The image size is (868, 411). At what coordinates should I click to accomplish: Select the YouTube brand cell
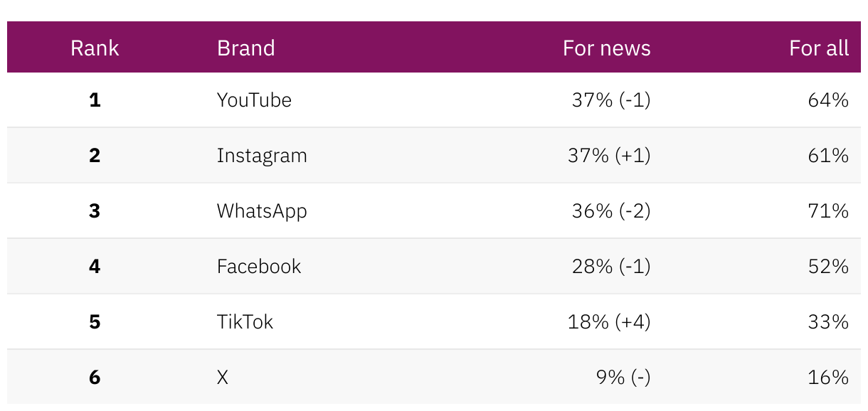click(254, 100)
